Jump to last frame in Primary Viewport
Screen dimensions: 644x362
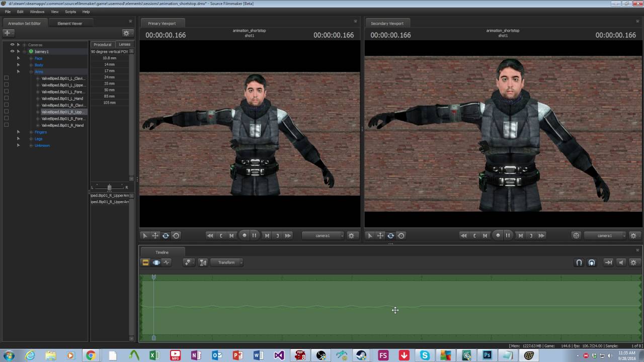click(288, 235)
